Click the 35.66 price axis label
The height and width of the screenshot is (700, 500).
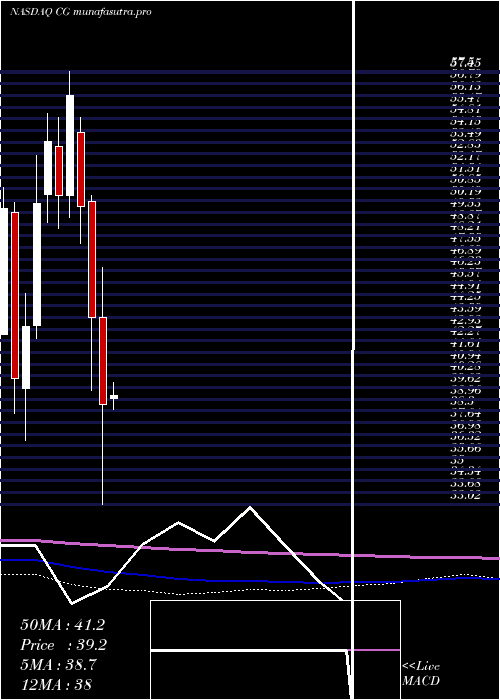(x=465, y=449)
